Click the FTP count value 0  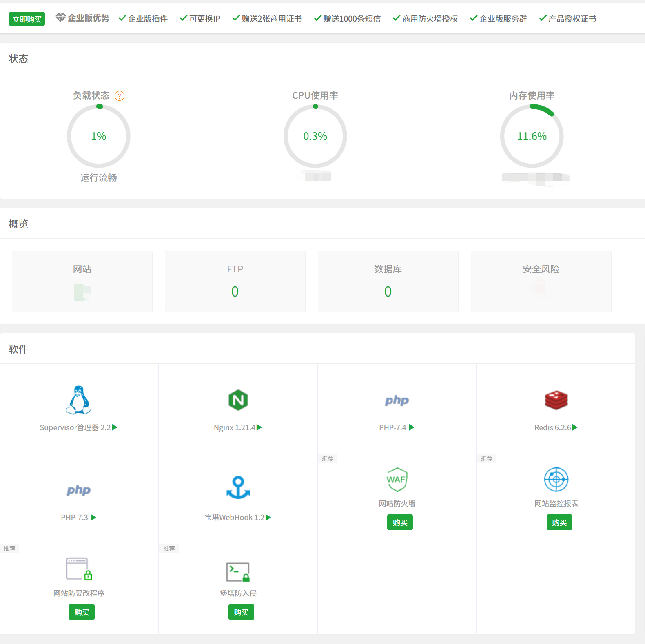[235, 292]
